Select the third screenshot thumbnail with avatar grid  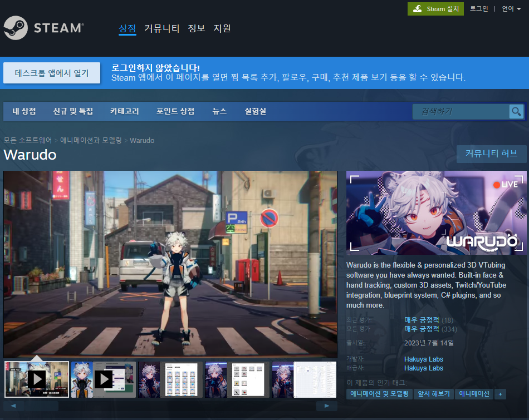click(170, 379)
